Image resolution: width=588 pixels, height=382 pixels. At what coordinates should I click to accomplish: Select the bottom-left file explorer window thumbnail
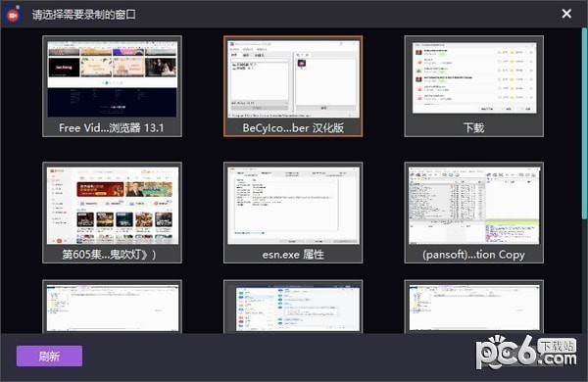112,307
